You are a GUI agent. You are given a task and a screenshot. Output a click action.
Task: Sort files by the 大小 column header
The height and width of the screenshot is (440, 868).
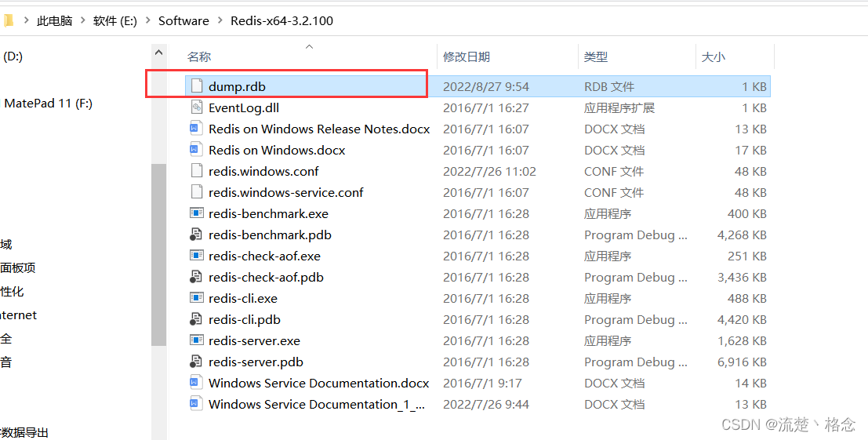coord(713,56)
